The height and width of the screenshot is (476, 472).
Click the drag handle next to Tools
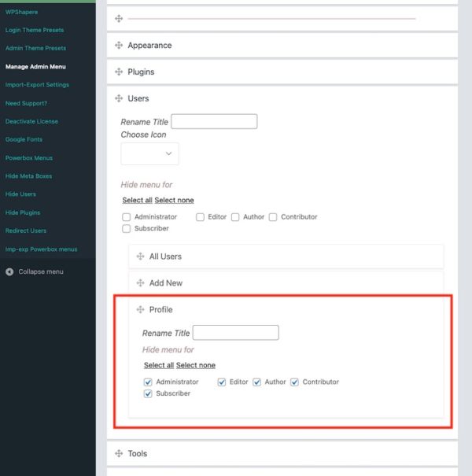119,454
